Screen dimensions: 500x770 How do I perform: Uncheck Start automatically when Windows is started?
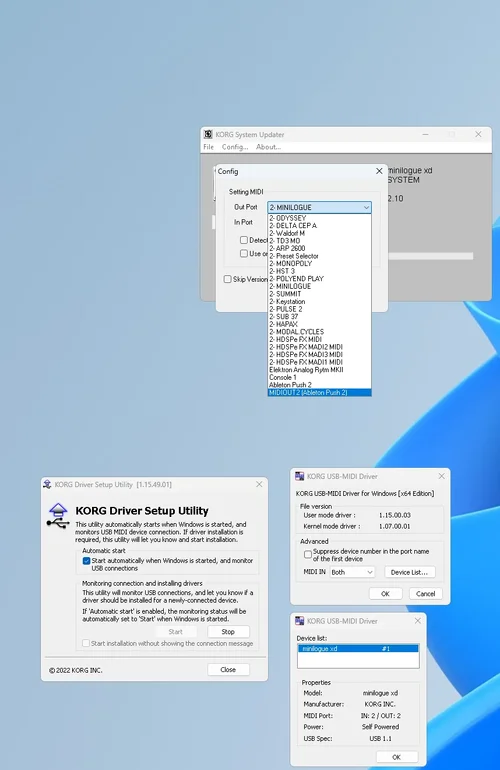click(86, 561)
